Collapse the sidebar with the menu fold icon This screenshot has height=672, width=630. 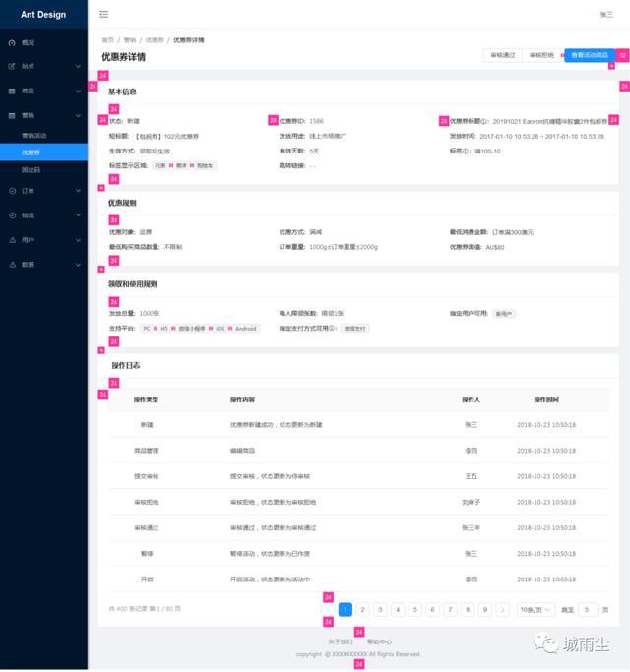point(103,14)
